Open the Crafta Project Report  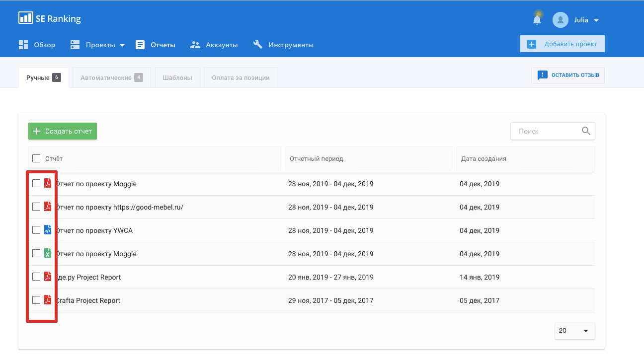pyautogui.click(x=88, y=300)
